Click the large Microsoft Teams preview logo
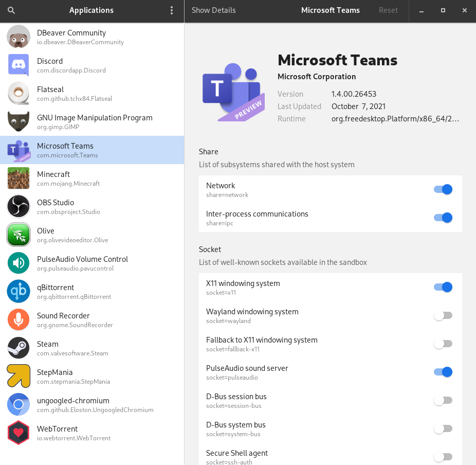The image size is (476, 465). pyautogui.click(x=234, y=92)
